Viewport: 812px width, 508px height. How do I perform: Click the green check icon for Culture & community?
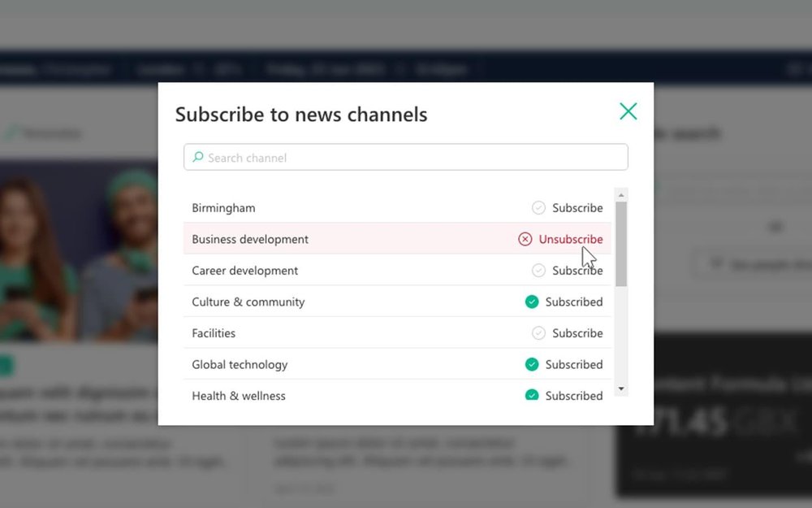click(x=532, y=302)
